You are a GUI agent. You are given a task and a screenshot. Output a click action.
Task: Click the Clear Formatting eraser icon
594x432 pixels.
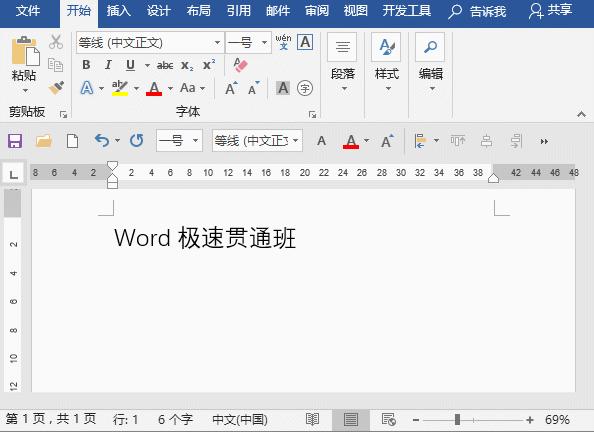click(240, 65)
